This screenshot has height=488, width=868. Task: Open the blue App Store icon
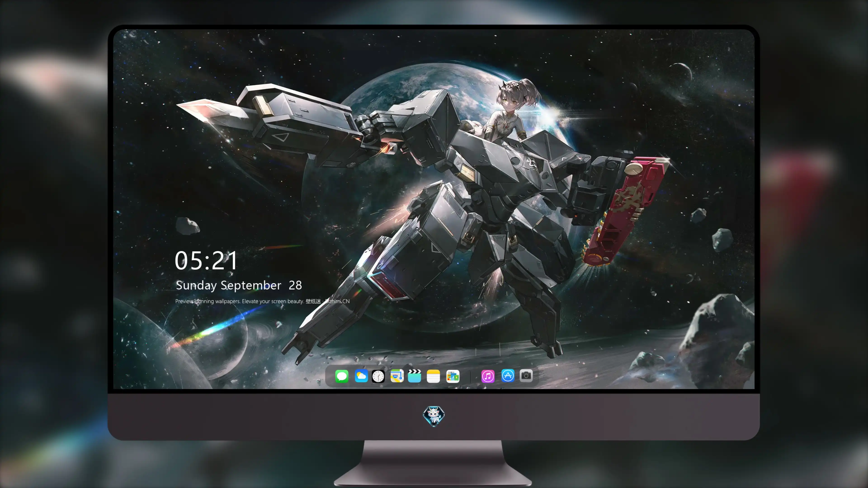click(508, 375)
